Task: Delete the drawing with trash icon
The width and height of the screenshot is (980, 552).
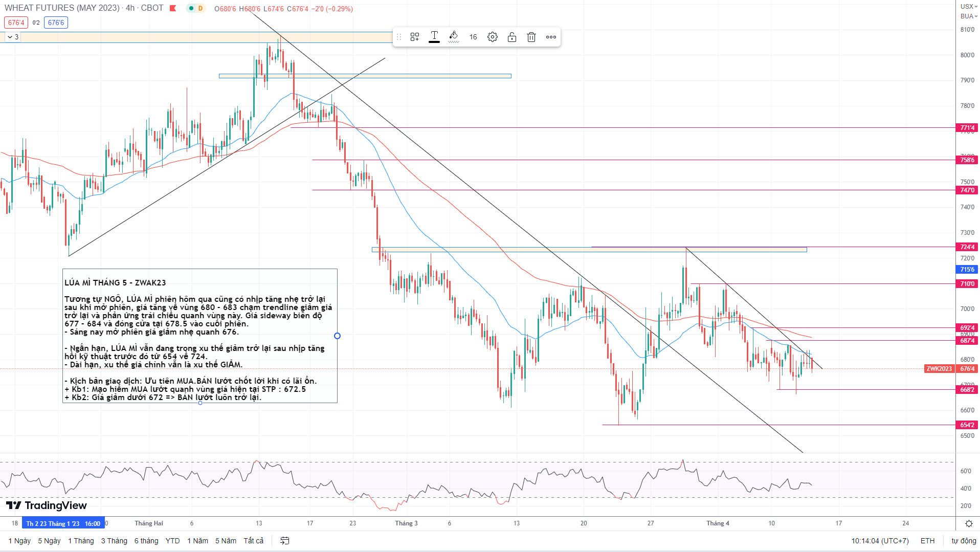Action: coord(531,37)
